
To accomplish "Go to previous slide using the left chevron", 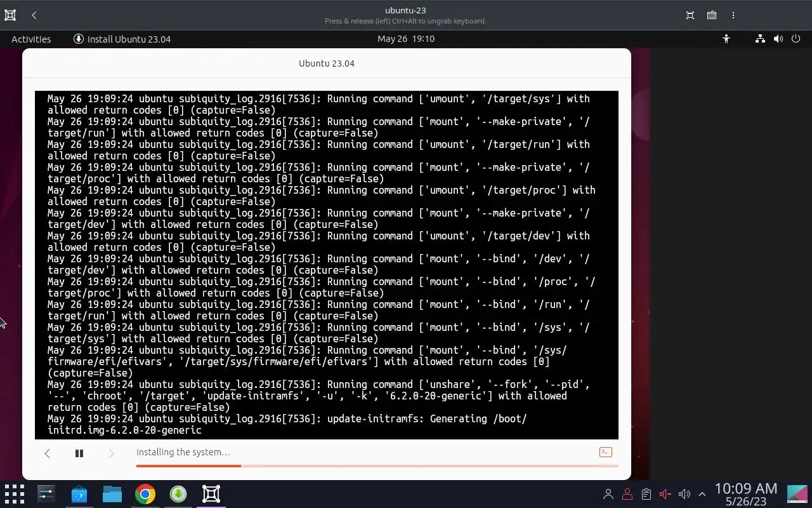I will point(47,453).
